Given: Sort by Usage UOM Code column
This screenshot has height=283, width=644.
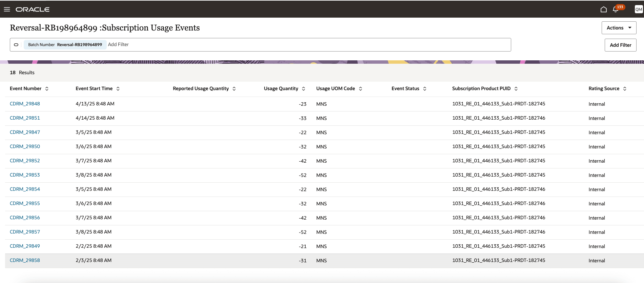Looking at the screenshot, I should coord(360,89).
